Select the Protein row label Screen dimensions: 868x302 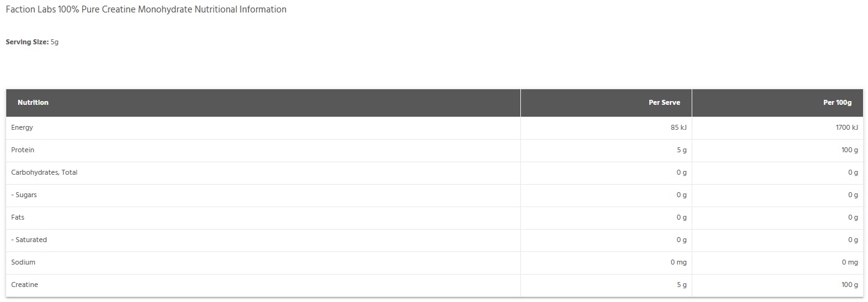pos(22,150)
